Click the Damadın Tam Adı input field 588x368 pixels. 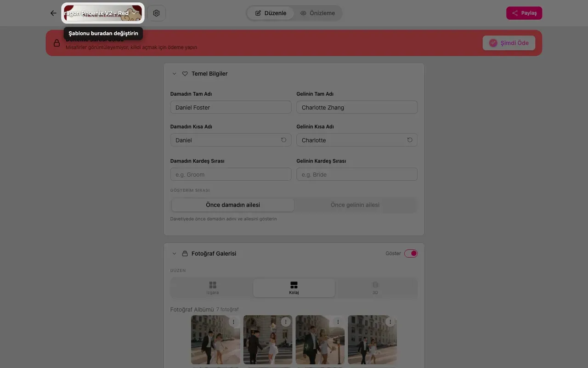pos(231,107)
